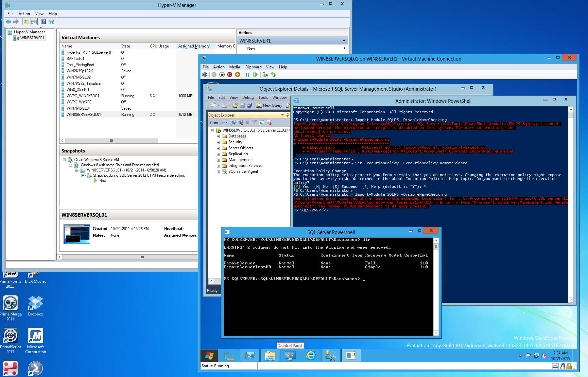The width and height of the screenshot is (588, 377).
Task: Click Server Manager icon in VM taskbar
Action: pyautogui.click(x=229, y=355)
